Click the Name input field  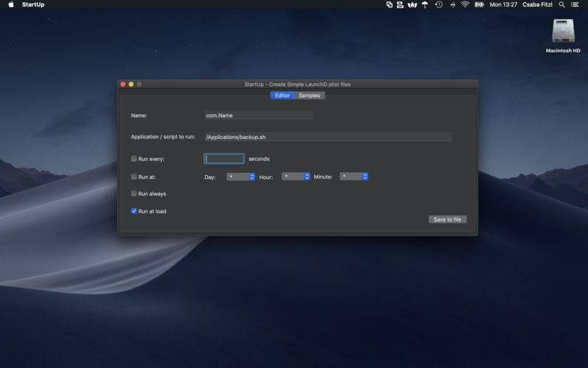pos(259,116)
